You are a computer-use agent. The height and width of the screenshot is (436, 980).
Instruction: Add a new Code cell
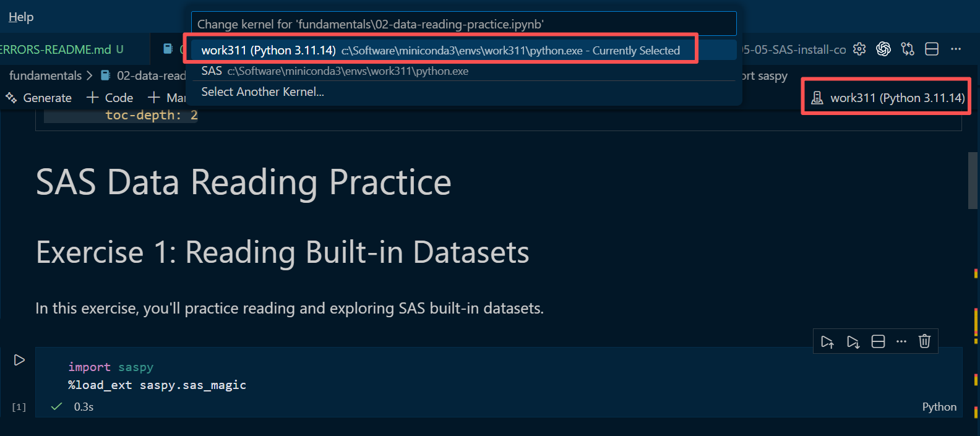pyautogui.click(x=110, y=98)
